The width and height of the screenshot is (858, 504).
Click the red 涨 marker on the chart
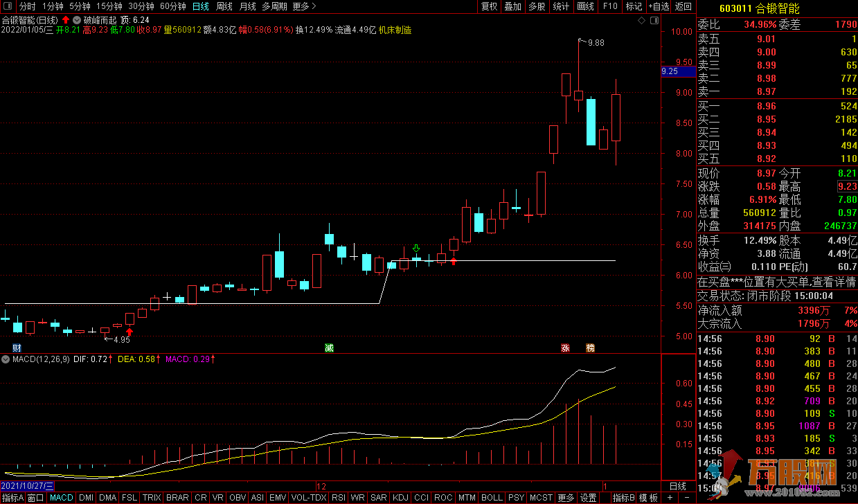[565, 348]
